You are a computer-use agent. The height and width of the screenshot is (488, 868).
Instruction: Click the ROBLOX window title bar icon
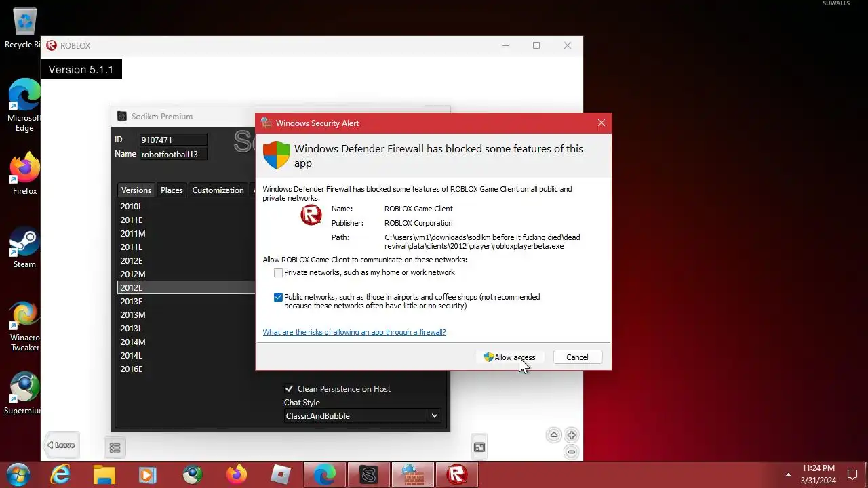(52, 45)
